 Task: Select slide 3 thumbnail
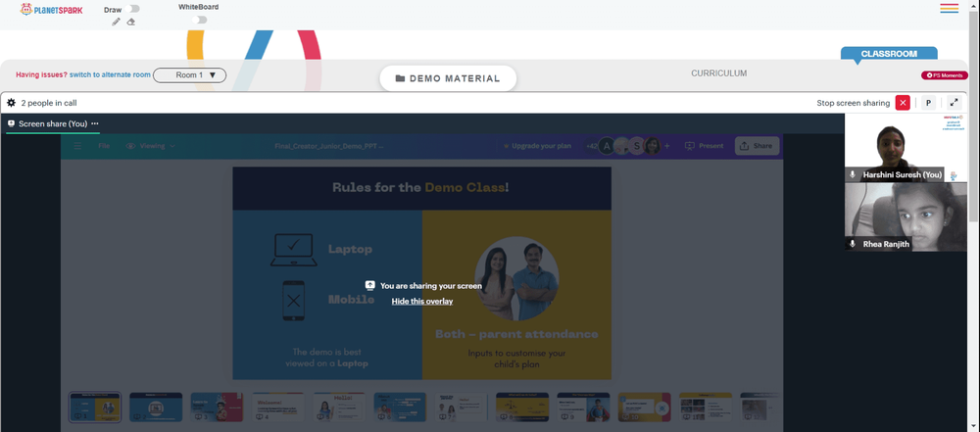click(x=217, y=407)
